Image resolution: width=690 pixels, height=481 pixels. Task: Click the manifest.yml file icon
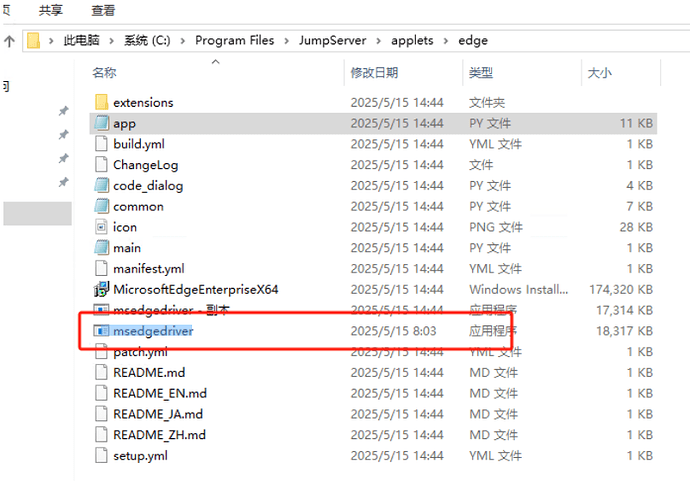[x=101, y=268]
